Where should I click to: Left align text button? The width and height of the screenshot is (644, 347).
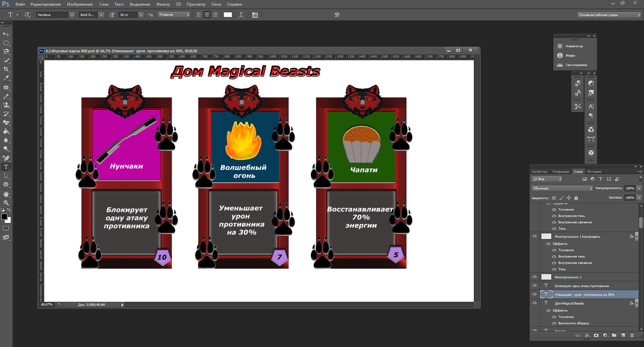[x=199, y=15]
